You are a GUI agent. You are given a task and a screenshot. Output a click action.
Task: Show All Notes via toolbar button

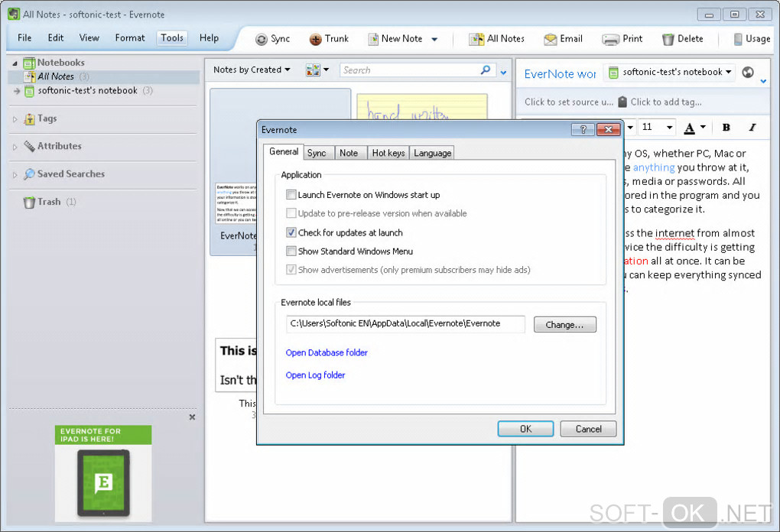click(x=496, y=39)
